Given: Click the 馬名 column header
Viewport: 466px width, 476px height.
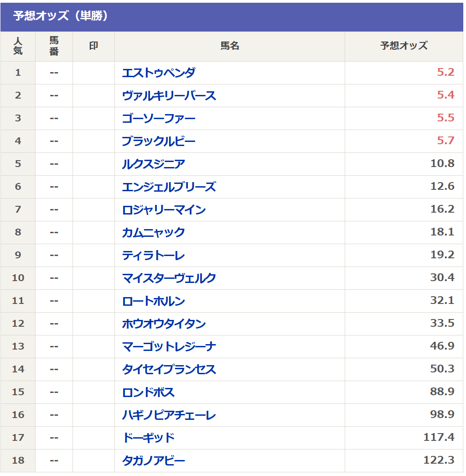Looking at the screenshot, I should coord(229,46).
